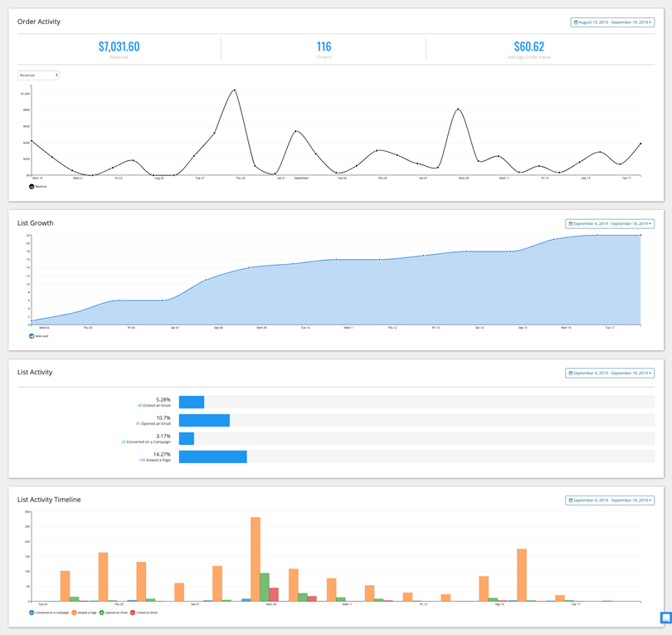Click the 14.27% percentage label
This screenshot has height=635, width=672.
162,454
